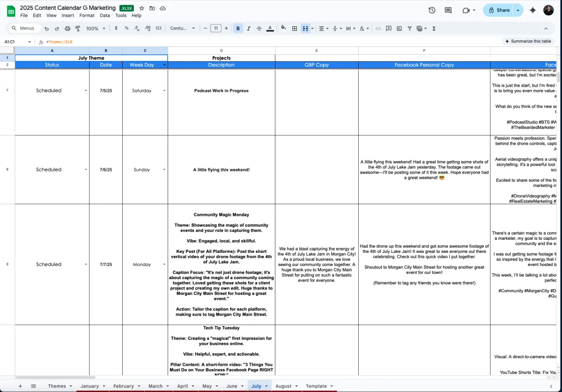Open the Insert menu

68,15
